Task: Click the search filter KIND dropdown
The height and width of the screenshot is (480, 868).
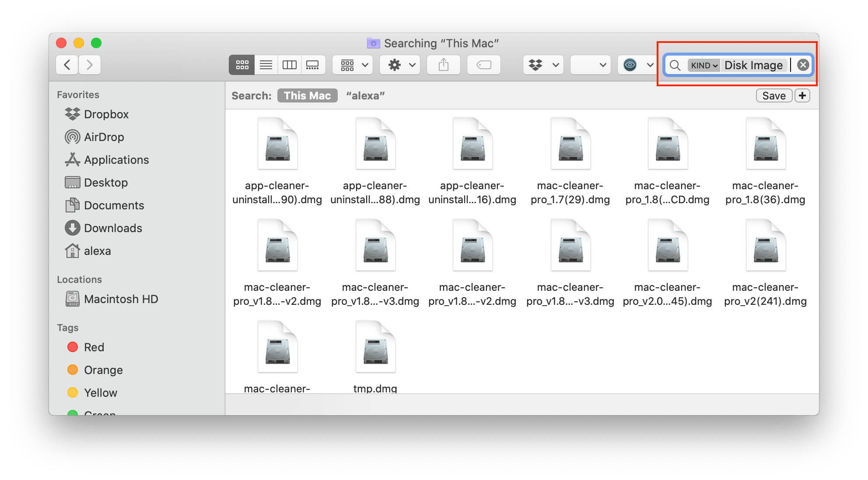Action: coord(703,66)
